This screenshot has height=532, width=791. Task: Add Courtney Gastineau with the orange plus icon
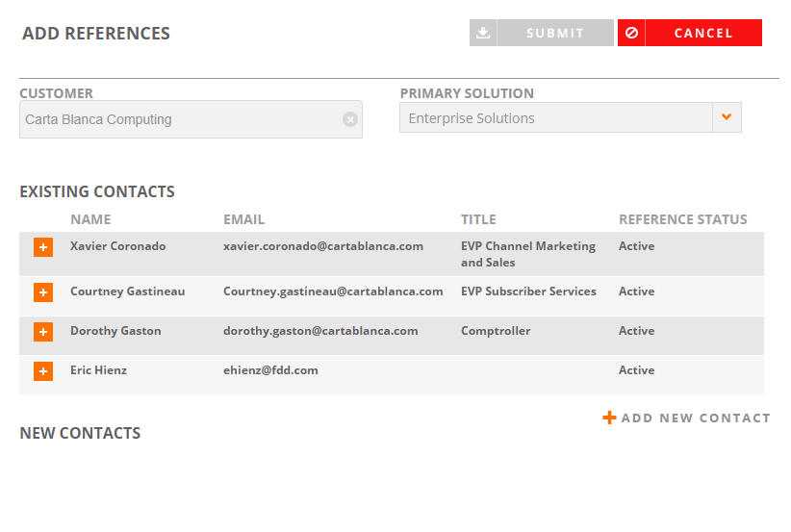tap(43, 292)
